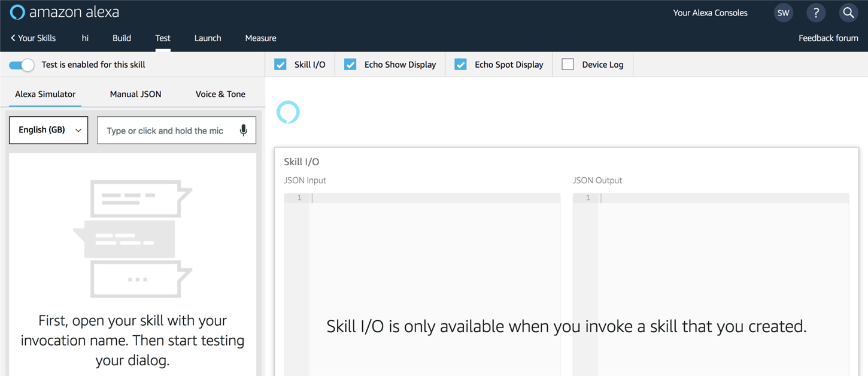Screen dimensions: 868x376
Task: Open the Measure tab
Action: [260, 38]
